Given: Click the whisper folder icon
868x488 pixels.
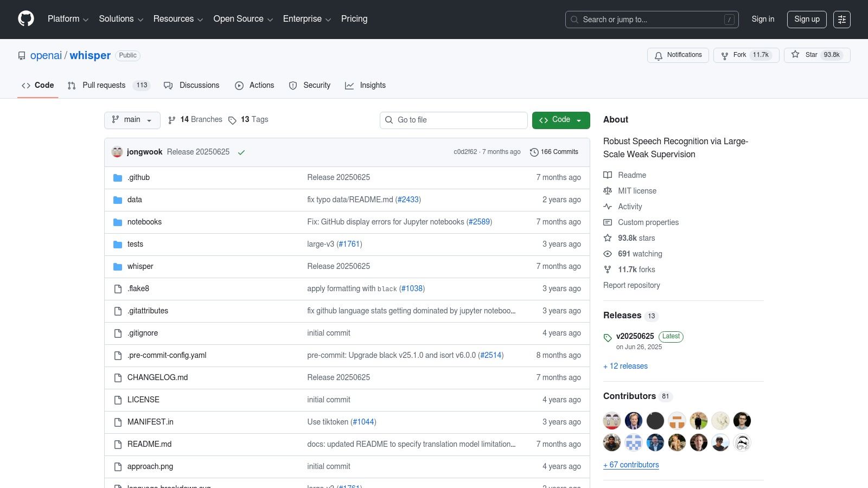Looking at the screenshot, I should [x=118, y=266].
